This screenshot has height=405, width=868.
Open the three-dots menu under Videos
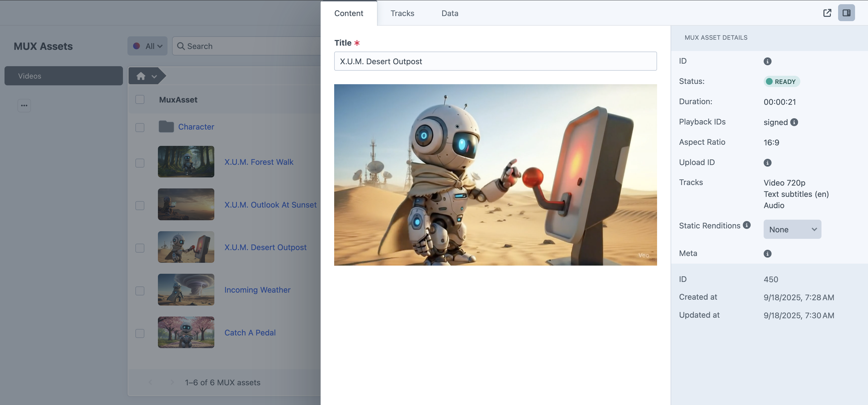pyautogui.click(x=24, y=105)
